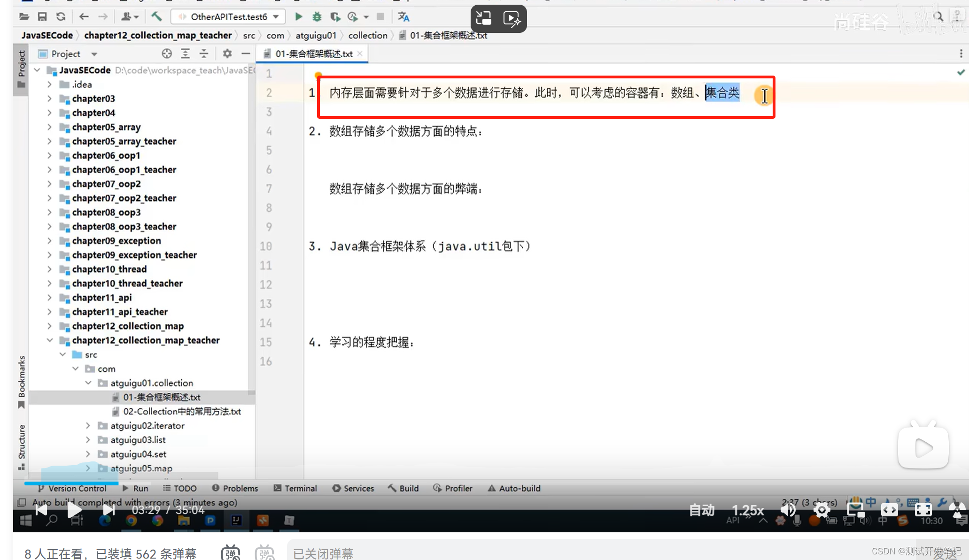This screenshot has width=969, height=560.
Task: Expand the atguigu02.iterator package
Action: (x=88, y=425)
